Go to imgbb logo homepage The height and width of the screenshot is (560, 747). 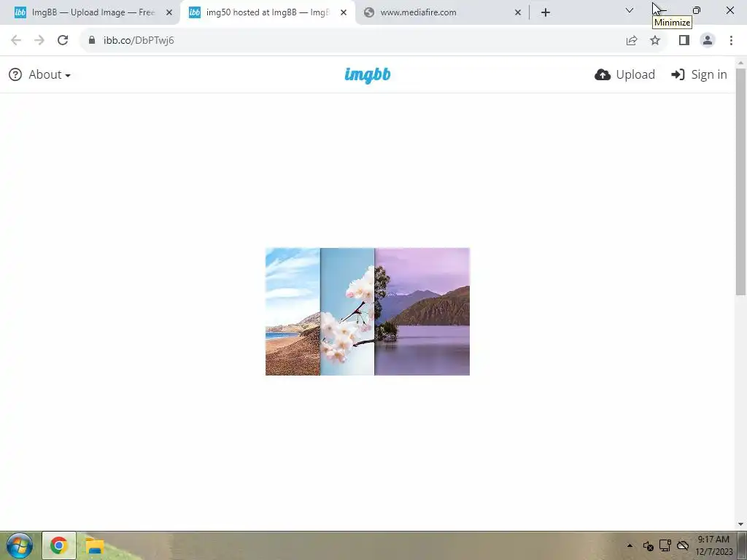pyautogui.click(x=368, y=75)
